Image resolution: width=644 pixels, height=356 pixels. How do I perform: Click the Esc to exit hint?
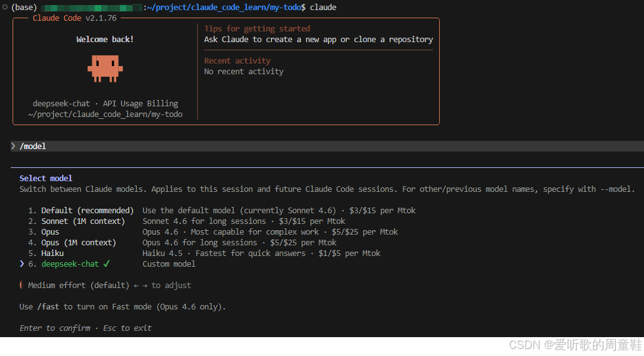click(x=128, y=328)
